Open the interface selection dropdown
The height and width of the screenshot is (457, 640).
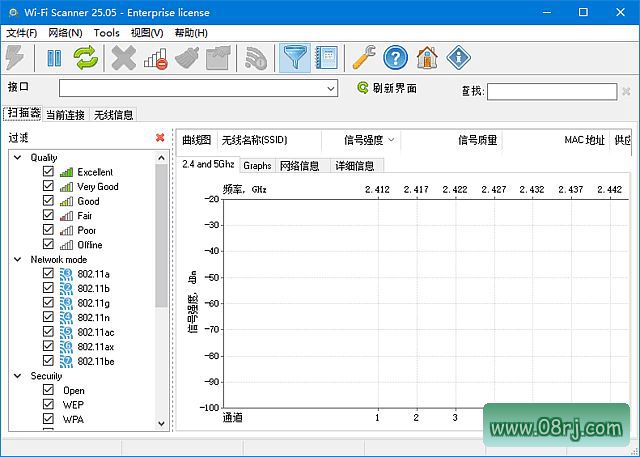coord(331,89)
